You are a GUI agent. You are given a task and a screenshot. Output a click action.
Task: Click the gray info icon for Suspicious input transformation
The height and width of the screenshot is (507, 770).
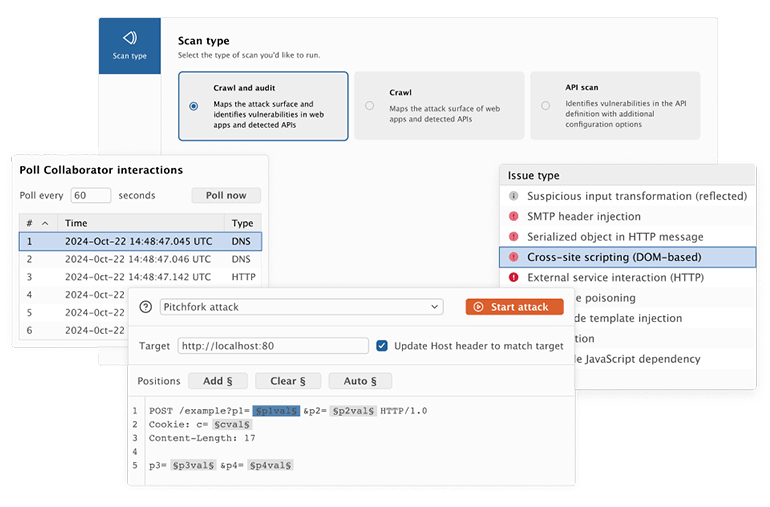point(514,197)
